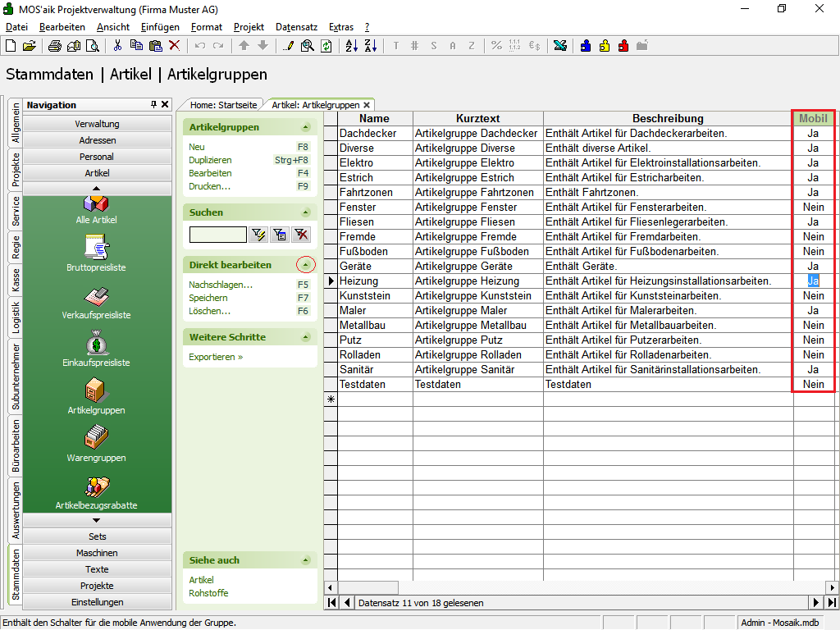Clear the filter using the red-crossed funnel icon
840x630 pixels.
(302, 235)
